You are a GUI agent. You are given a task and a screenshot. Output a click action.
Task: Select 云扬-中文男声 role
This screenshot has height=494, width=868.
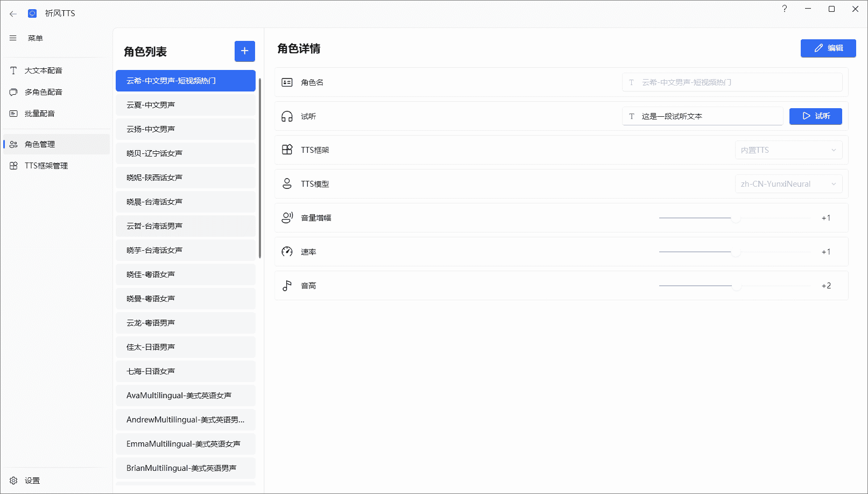pyautogui.click(x=186, y=129)
